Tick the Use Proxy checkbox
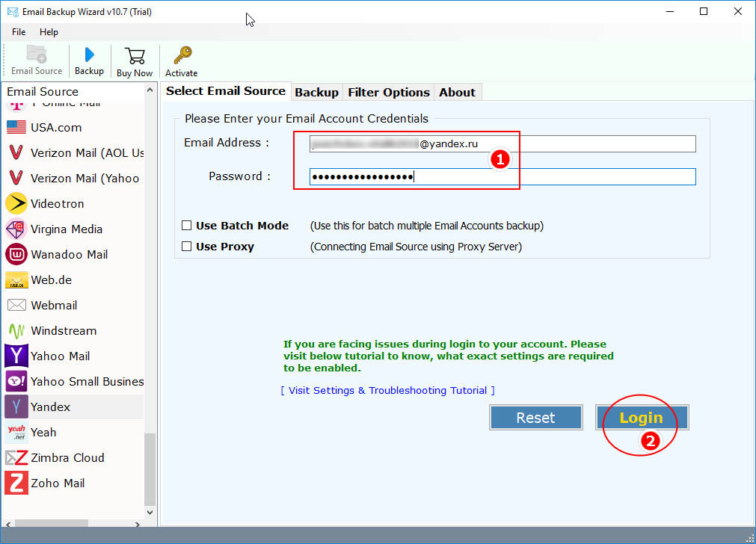Viewport: 756px width, 544px height. pyautogui.click(x=187, y=247)
